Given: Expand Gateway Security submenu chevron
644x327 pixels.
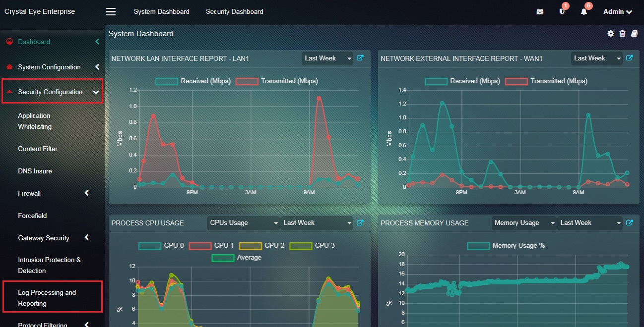Looking at the screenshot, I should [x=87, y=237].
